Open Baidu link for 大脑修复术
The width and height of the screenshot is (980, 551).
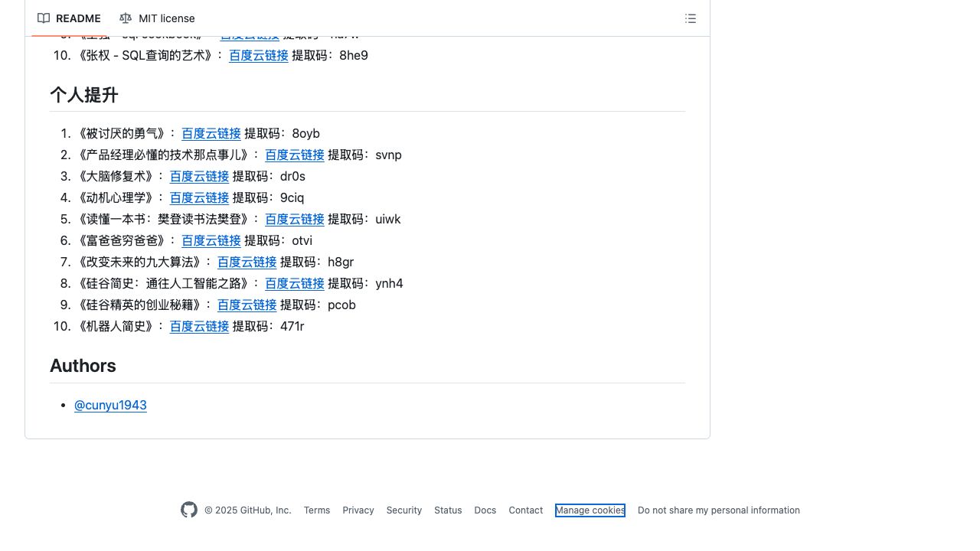[x=199, y=176]
